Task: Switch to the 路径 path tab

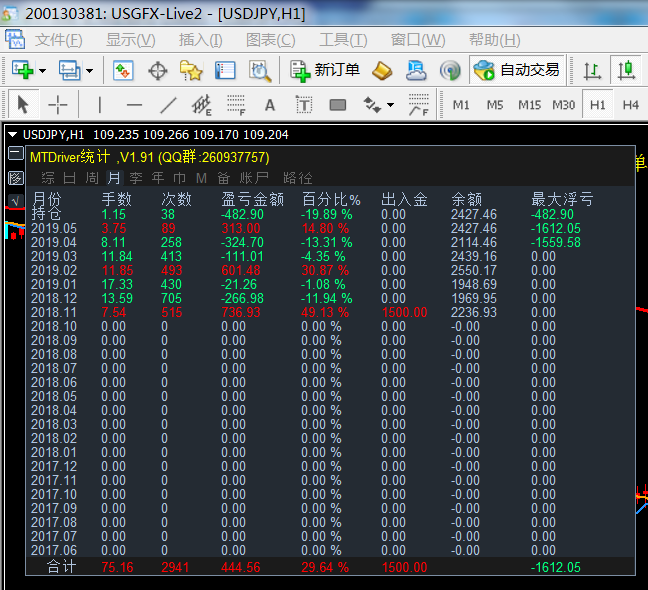Action: tap(298, 178)
